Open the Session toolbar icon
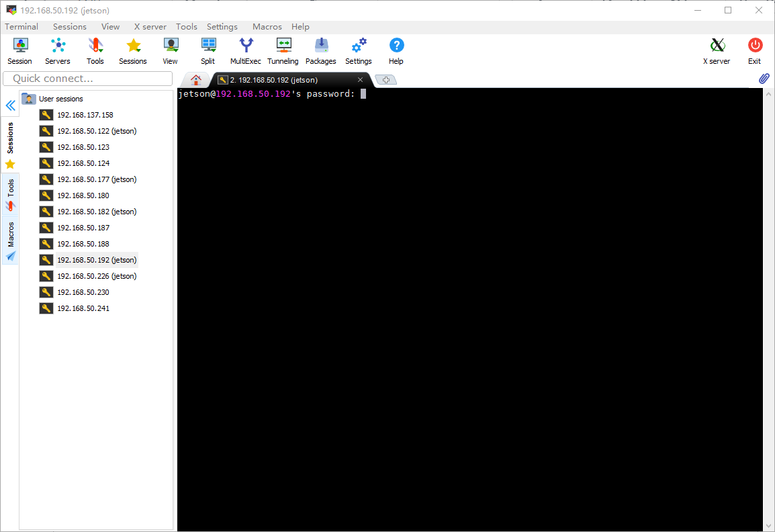775x532 pixels. [x=19, y=51]
